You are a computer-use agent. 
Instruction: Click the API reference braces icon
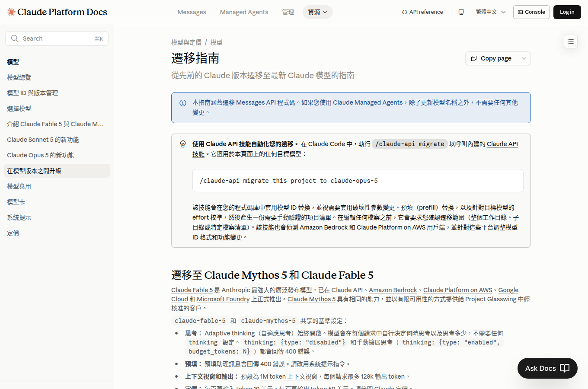click(404, 12)
